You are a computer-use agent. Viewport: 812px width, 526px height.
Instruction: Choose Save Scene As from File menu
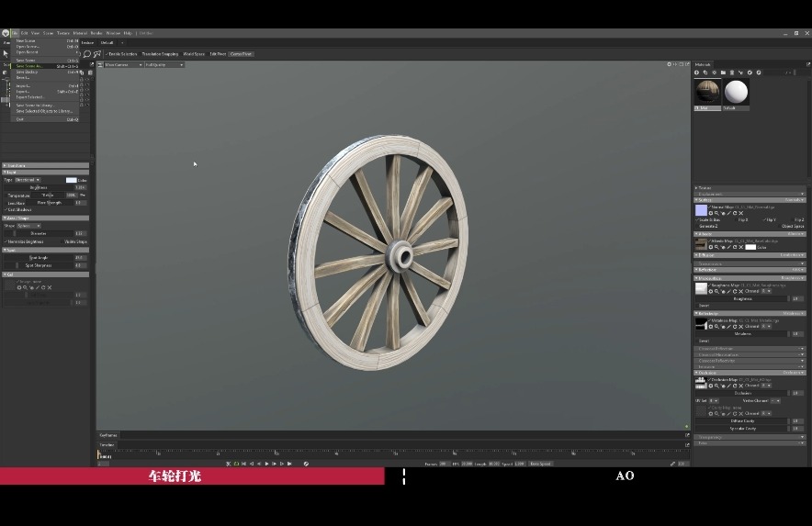pos(29,66)
